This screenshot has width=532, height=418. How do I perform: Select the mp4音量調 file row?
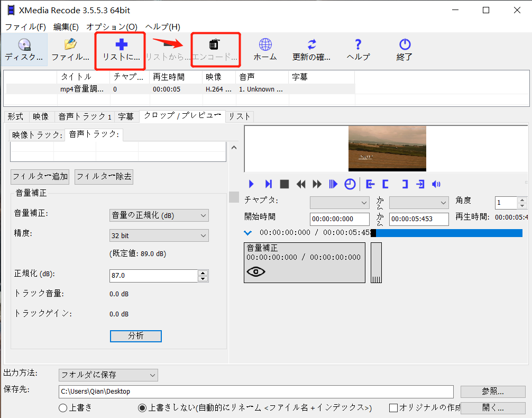[180, 89]
